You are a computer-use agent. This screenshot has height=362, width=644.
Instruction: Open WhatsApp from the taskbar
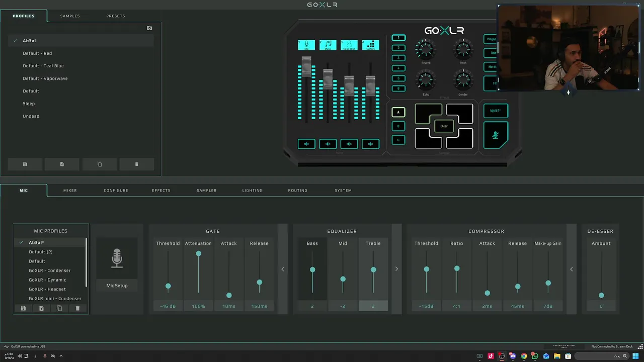[535, 356]
